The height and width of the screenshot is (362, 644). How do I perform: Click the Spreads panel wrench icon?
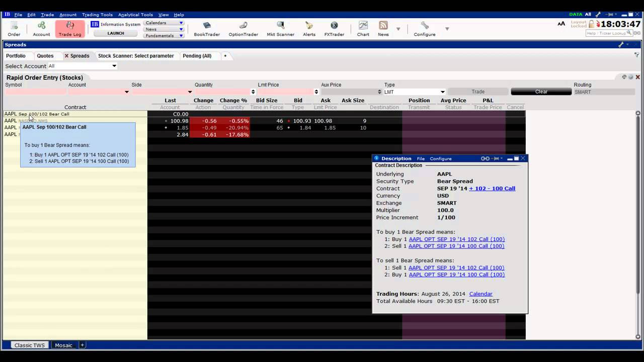coord(621,45)
